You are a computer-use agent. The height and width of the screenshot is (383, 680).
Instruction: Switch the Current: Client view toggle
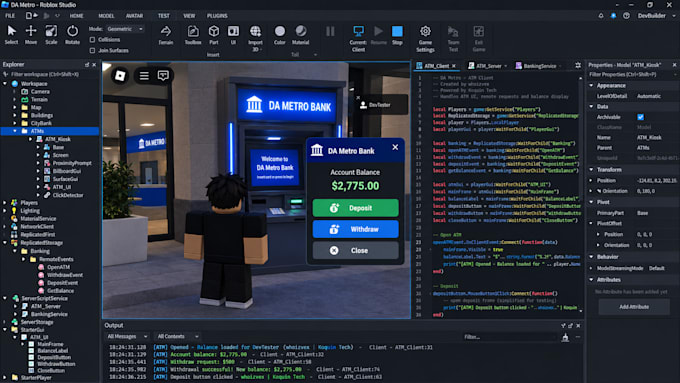tap(358, 38)
